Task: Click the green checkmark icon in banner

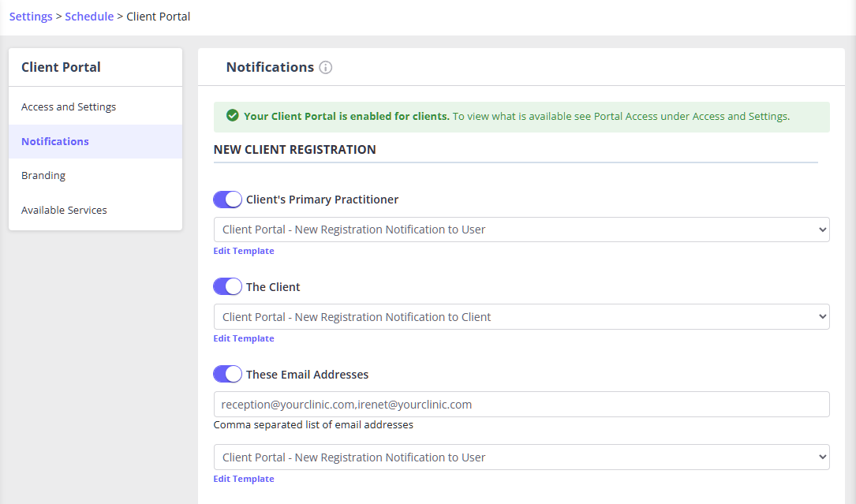Action: pyautogui.click(x=232, y=116)
